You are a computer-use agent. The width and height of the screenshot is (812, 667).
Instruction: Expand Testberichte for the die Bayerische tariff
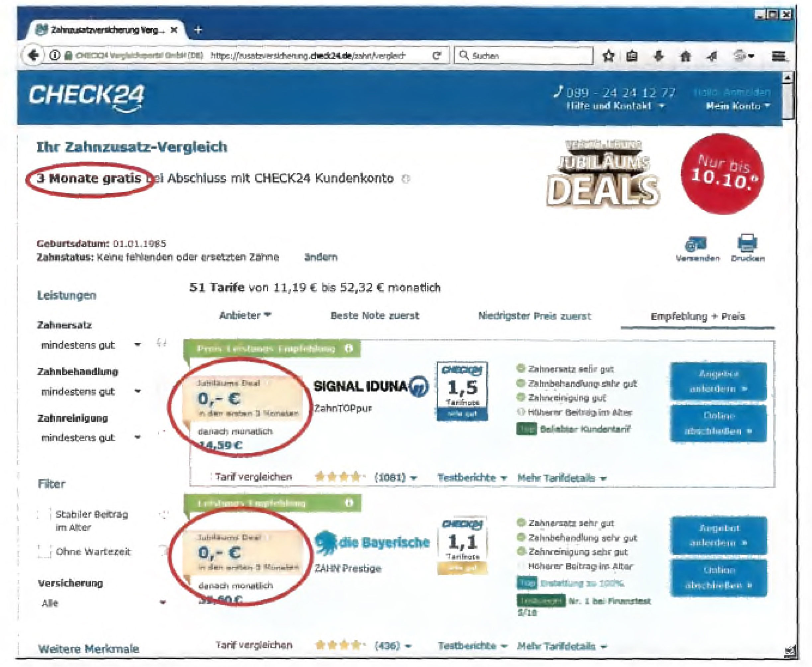click(x=473, y=646)
